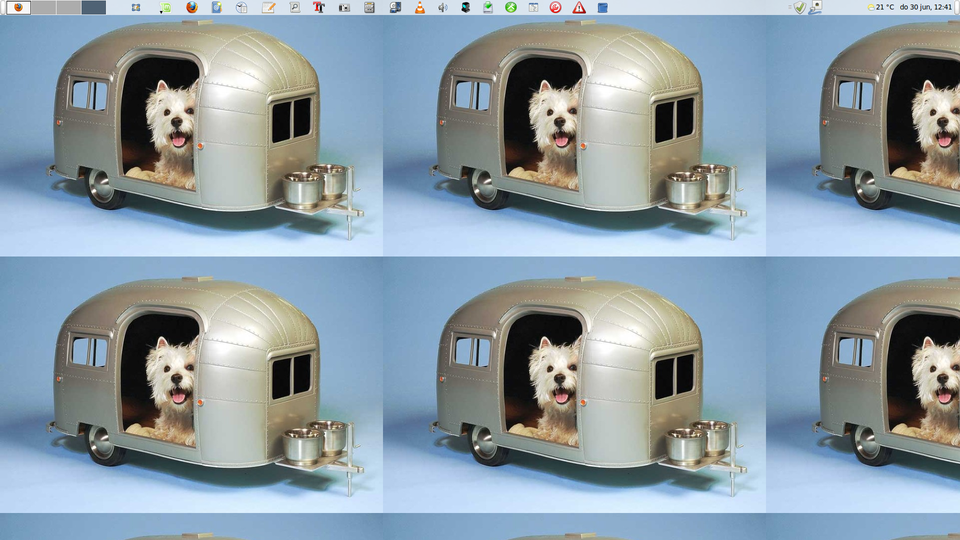Open the blue book launcher icon
960x540 pixels.
pos(602,7)
